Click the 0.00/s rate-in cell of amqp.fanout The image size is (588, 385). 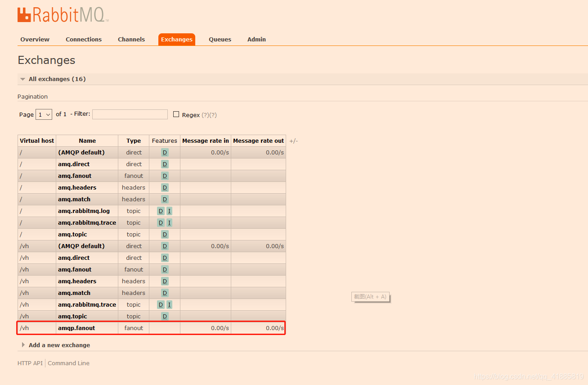pyautogui.click(x=206, y=328)
